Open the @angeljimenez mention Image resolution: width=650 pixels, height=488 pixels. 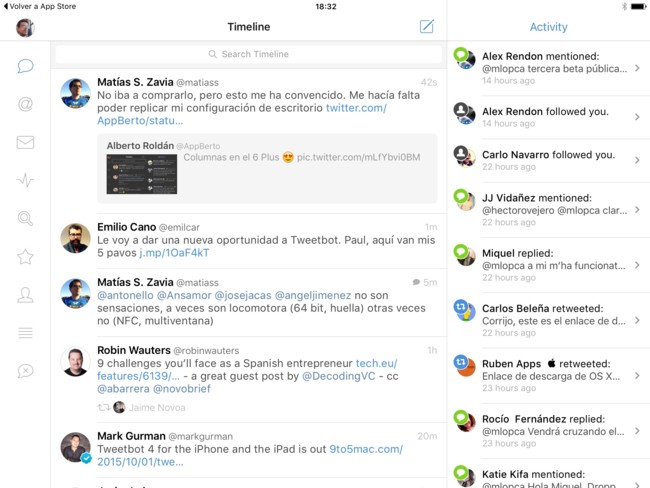point(313,295)
